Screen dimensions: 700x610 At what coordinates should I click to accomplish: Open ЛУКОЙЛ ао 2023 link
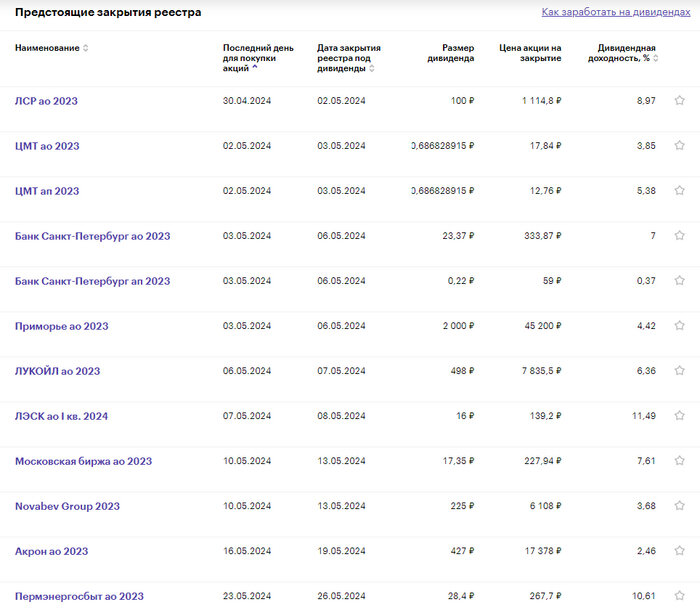(58, 372)
